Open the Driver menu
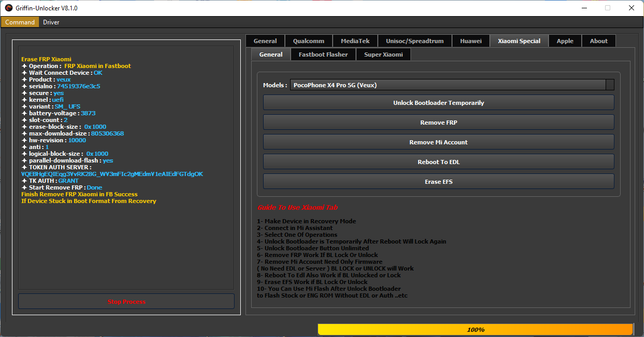The width and height of the screenshot is (644, 337). [x=51, y=22]
